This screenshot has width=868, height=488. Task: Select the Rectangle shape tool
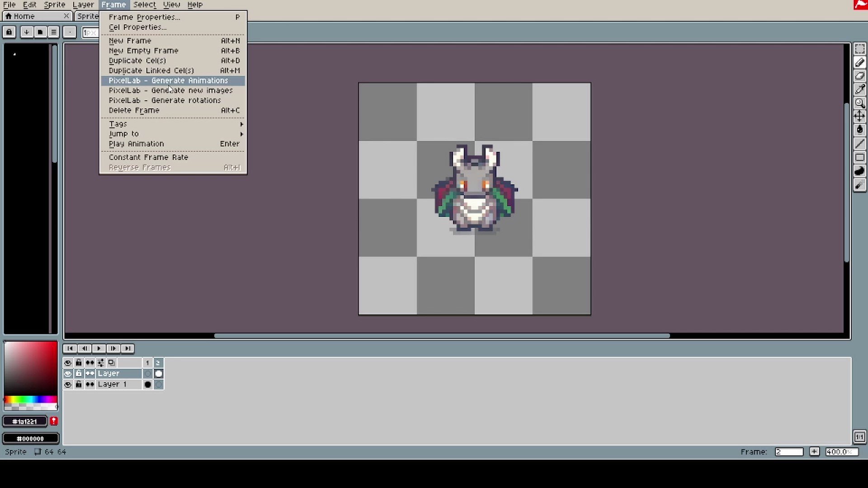pos(859,158)
